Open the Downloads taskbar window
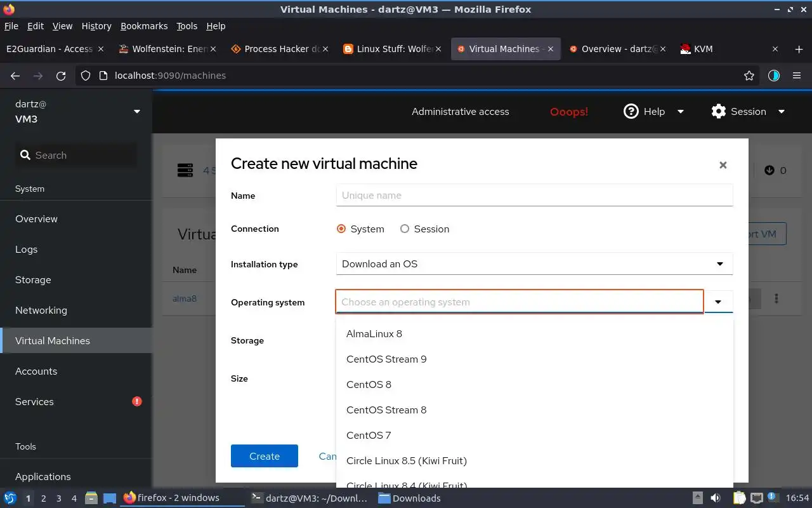 (x=410, y=498)
